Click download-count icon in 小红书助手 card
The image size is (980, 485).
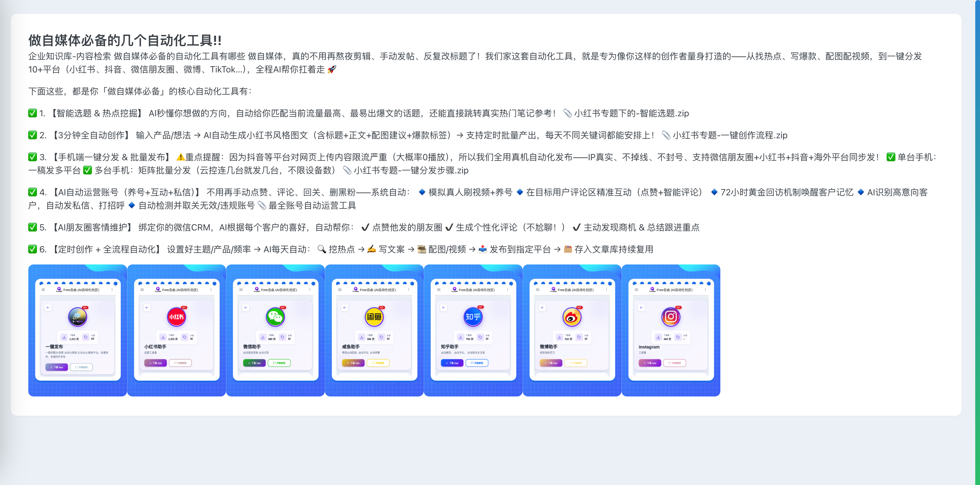pos(163,337)
